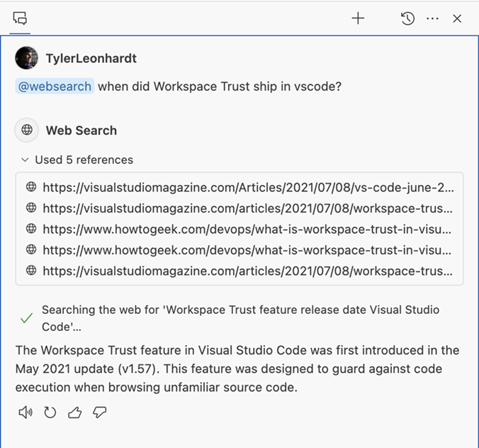The height and width of the screenshot is (448, 479).
Task: Start a new chat with plus icon
Action: (358, 19)
